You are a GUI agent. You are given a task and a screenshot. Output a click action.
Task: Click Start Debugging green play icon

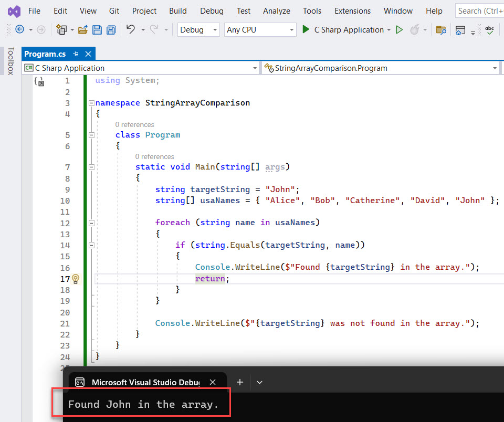pos(306,30)
